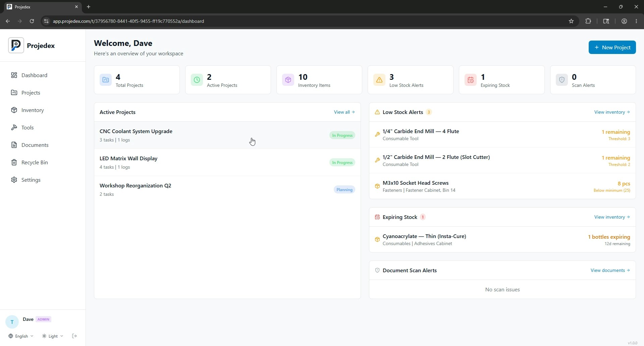644x346 pixels.
Task: Click the Projedex logo icon
Action: pyautogui.click(x=16, y=45)
